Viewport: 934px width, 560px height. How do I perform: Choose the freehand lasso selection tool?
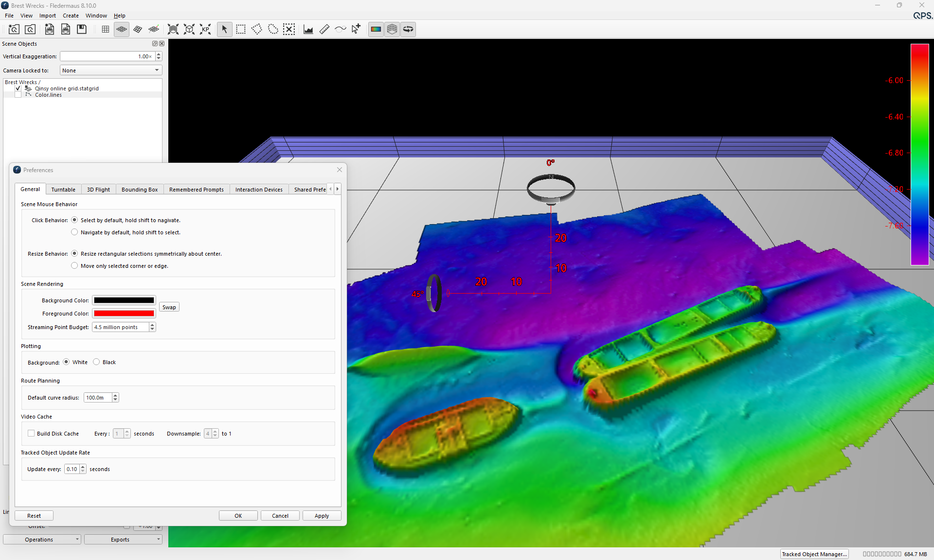273,29
